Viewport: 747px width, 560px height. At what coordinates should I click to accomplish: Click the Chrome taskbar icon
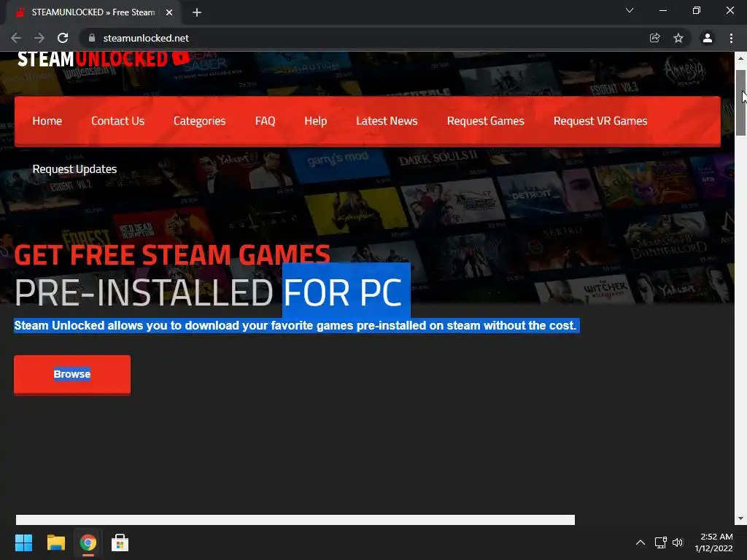point(88,542)
